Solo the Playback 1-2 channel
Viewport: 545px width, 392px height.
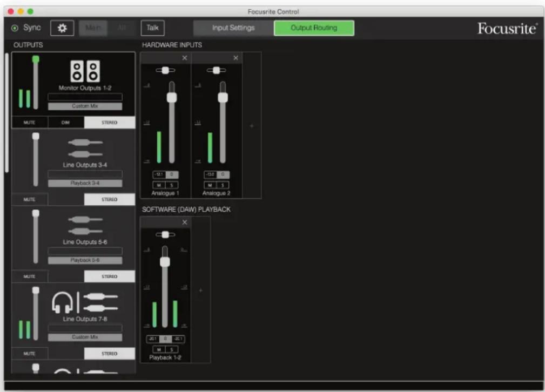172,349
